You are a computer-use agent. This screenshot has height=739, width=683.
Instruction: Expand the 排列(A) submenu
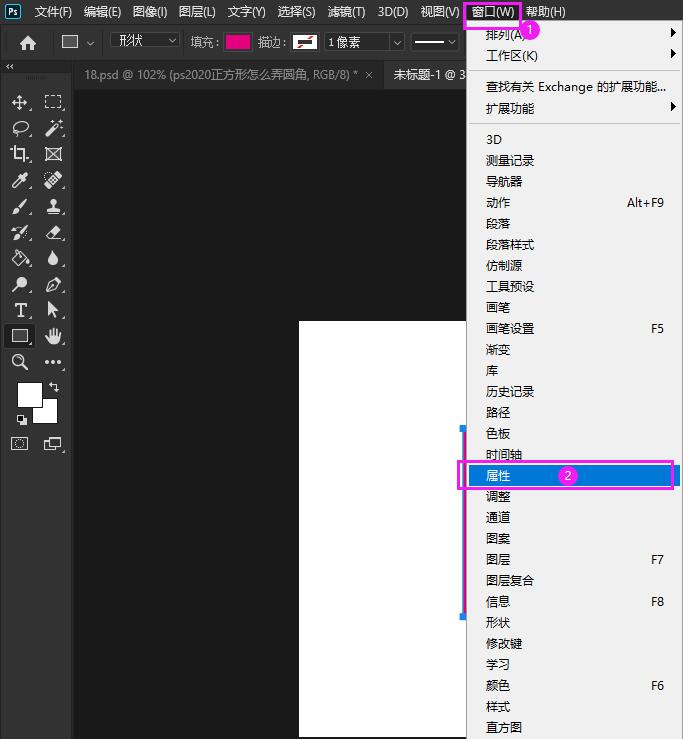coord(575,34)
